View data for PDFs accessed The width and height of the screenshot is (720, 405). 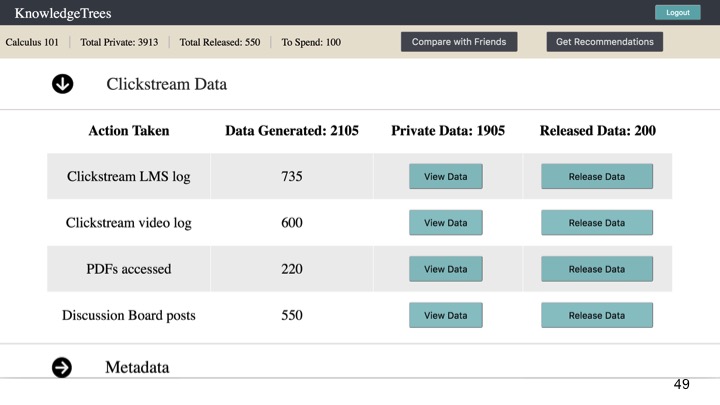445,269
